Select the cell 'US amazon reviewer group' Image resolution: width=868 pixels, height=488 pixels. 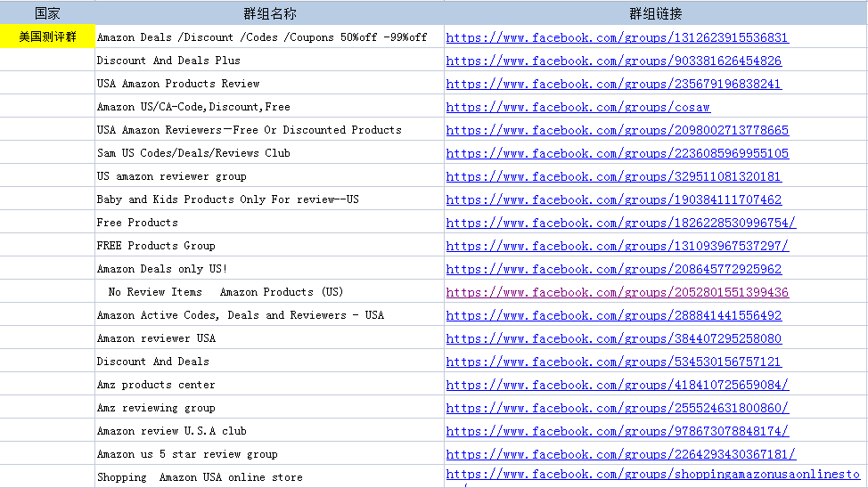(270, 176)
